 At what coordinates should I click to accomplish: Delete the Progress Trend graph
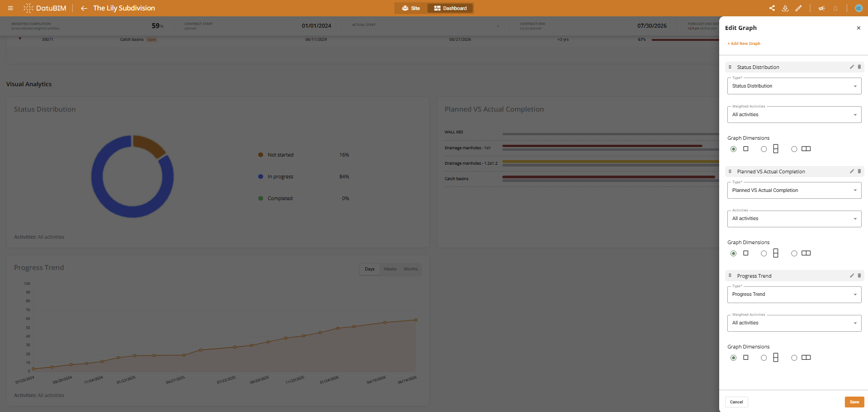(859, 275)
